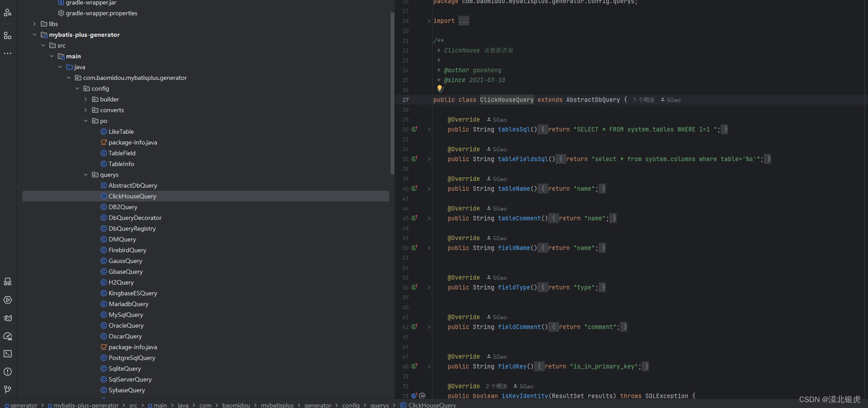Click the intention light bulb in the editor
The height and width of the screenshot is (408, 868).
tap(440, 88)
